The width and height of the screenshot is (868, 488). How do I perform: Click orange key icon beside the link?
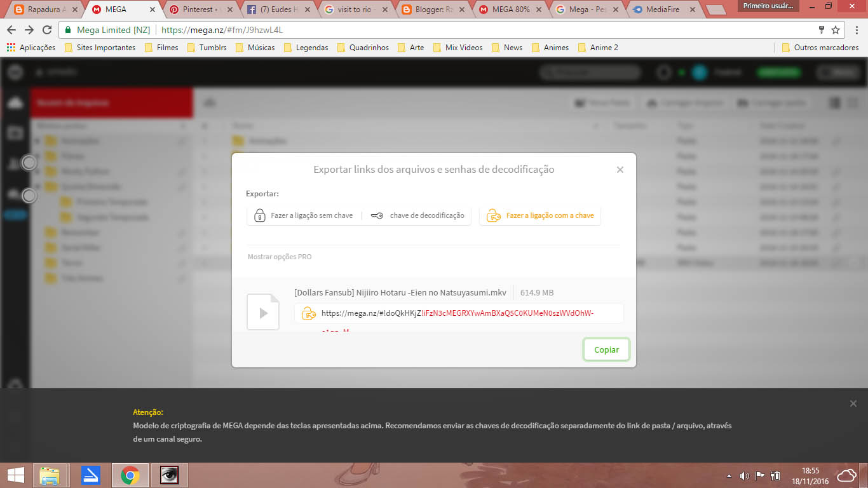point(308,313)
